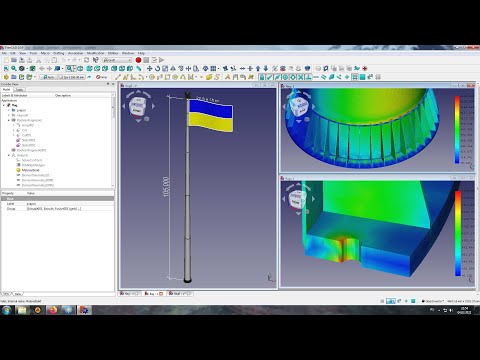The height and width of the screenshot is (360, 480).
Task: Click the blue up arrow toolbar icon
Action: [258, 68]
